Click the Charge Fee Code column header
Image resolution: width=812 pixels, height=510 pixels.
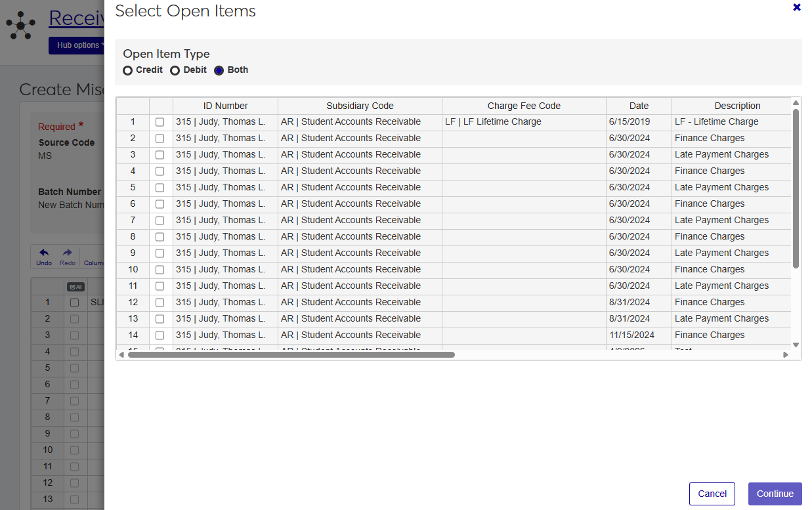click(524, 106)
